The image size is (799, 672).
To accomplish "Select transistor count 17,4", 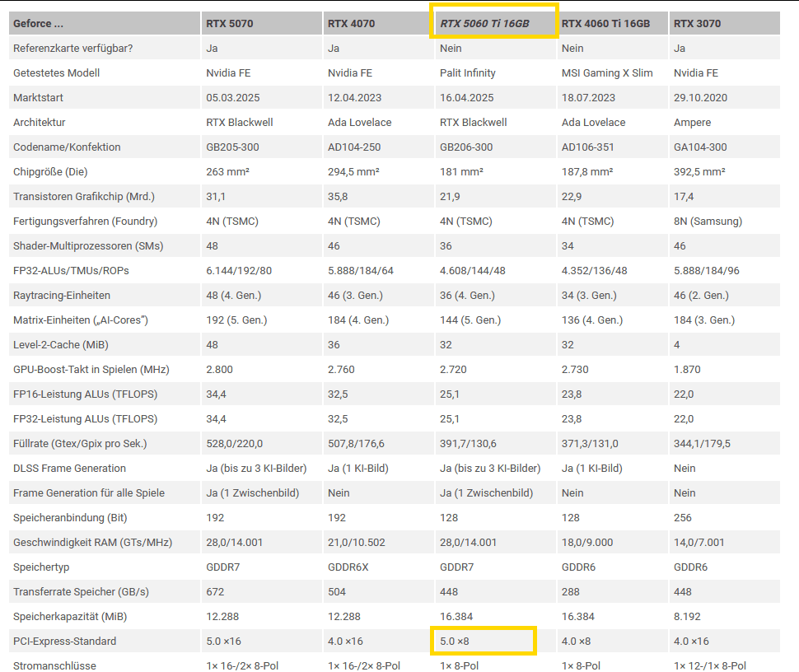I will 684,197.
